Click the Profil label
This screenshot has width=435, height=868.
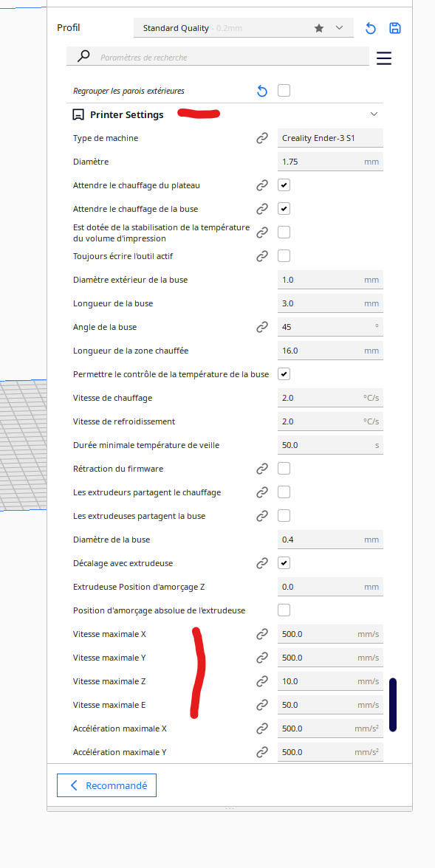(x=69, y=28)
